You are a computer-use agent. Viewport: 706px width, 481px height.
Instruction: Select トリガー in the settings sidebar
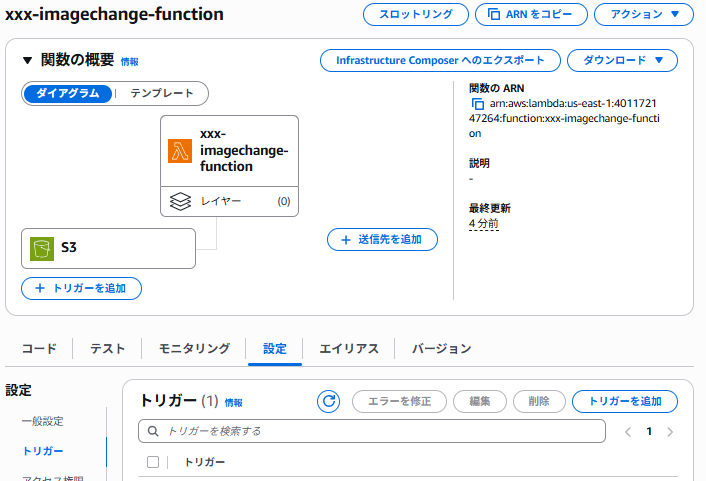(x=43, y=451)
